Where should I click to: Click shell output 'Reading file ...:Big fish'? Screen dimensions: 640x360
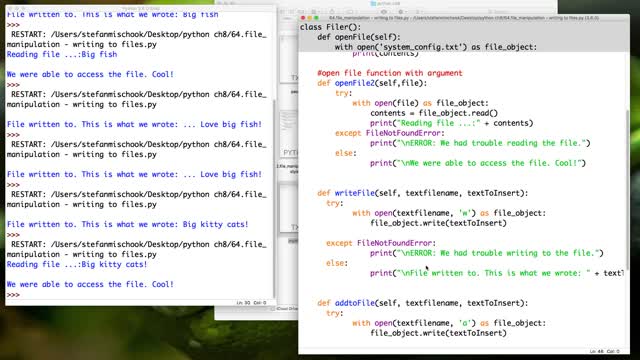point(62,54)
